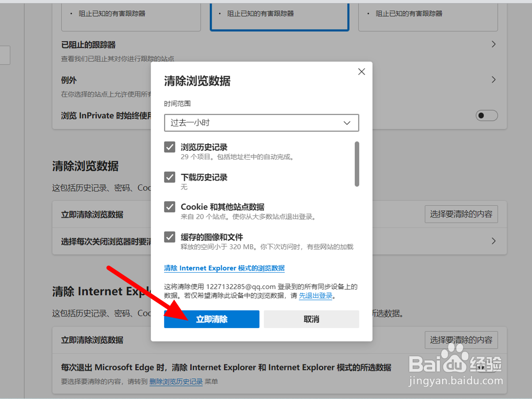
Task: Close the clear browsing data dialog
Action: 362,72
